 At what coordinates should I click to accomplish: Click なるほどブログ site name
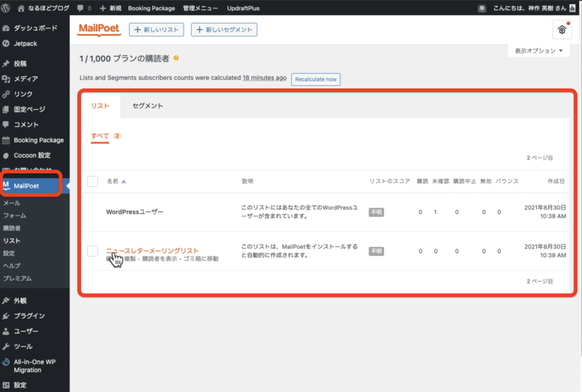(49, 8)
